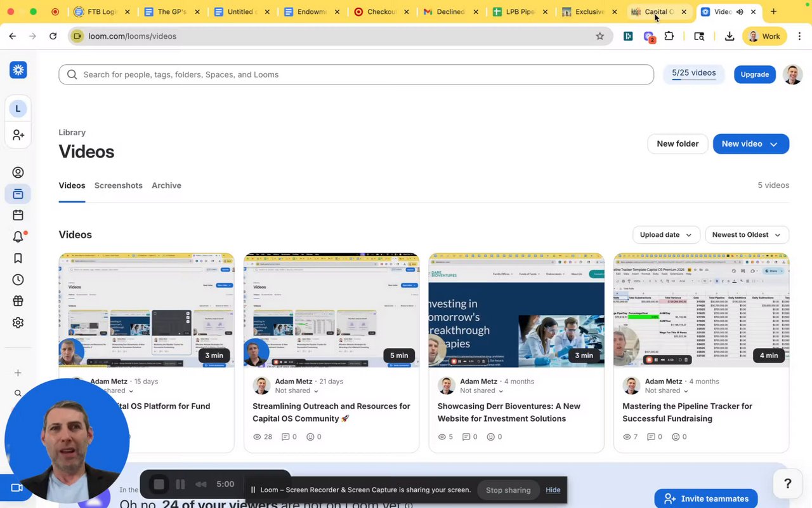The image size is (812, 508).
Task: Open the Newest to Oldest dropdown
Action: pyautogui.click(x=747, y=235)
